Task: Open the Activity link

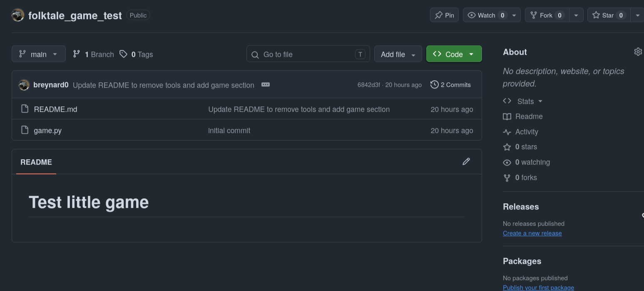Action: [527, 132]
